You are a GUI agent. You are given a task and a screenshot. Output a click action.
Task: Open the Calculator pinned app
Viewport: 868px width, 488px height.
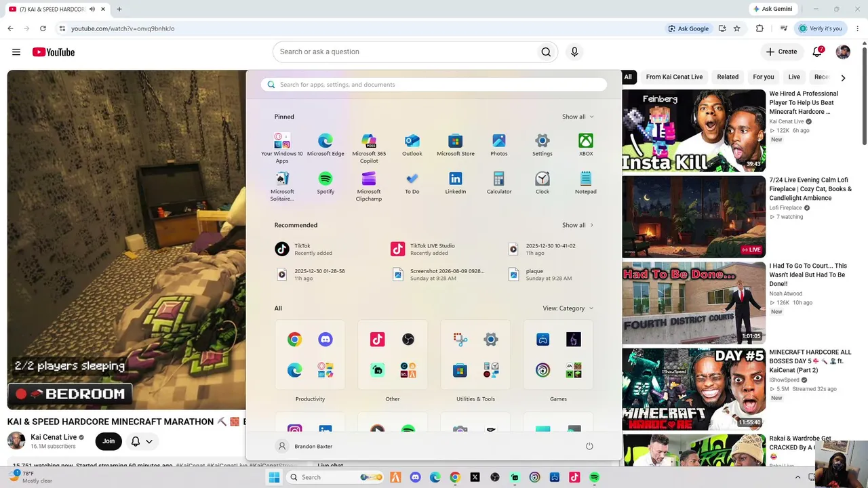(499, 183)
